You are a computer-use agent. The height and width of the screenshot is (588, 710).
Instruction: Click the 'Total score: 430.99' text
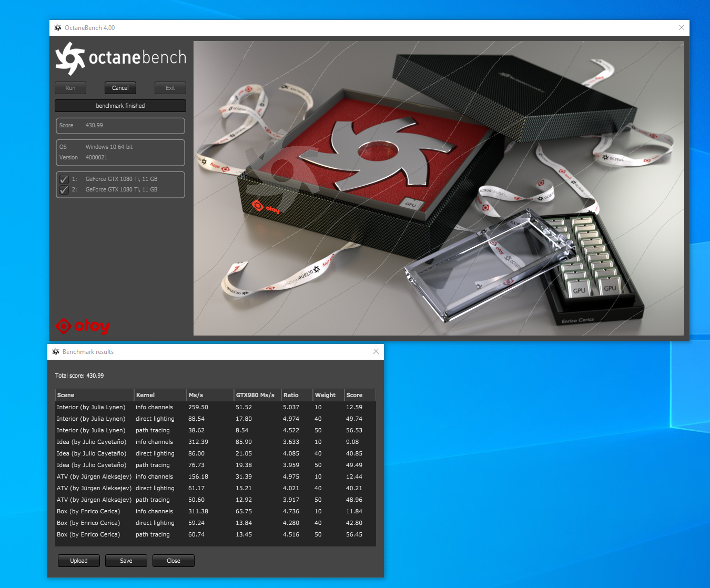(x=79, y=376)
